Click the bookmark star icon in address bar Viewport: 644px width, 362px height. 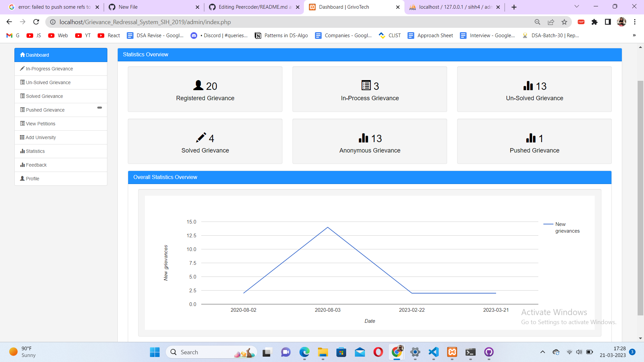pos(564,22)
